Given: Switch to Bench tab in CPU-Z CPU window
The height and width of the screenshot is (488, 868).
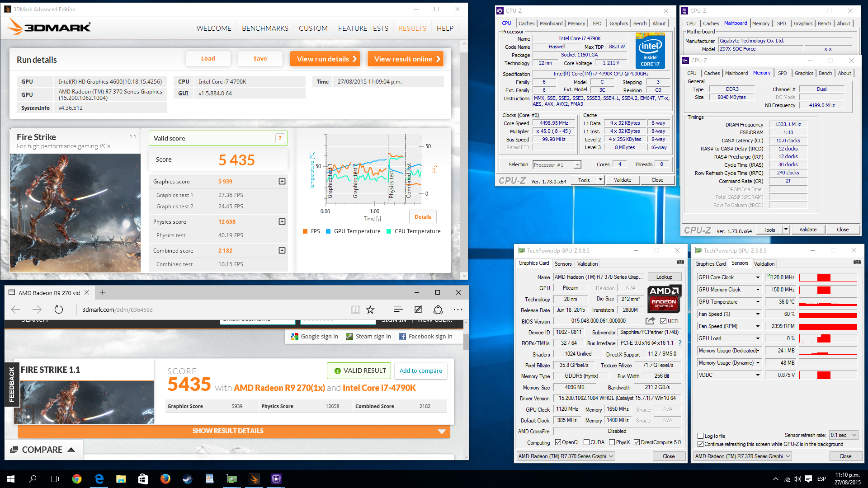Looking at the screenshot, I should (x=640, y=23).
